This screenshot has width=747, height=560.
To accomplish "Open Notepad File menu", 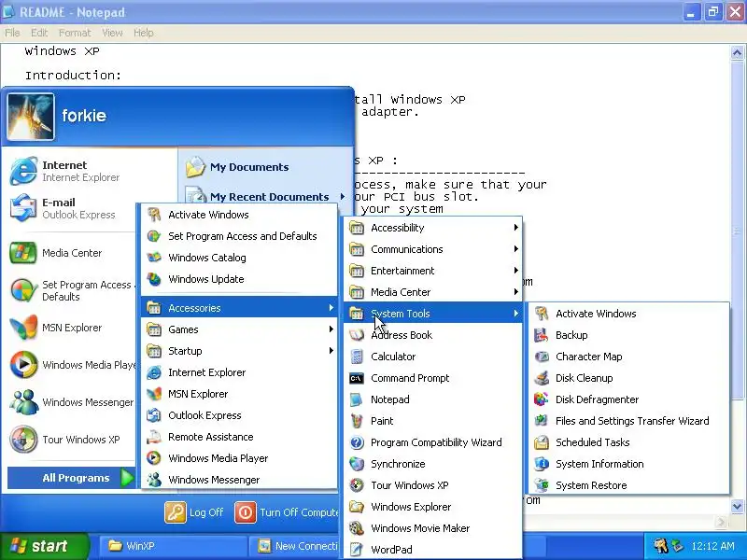I will 12,33.
